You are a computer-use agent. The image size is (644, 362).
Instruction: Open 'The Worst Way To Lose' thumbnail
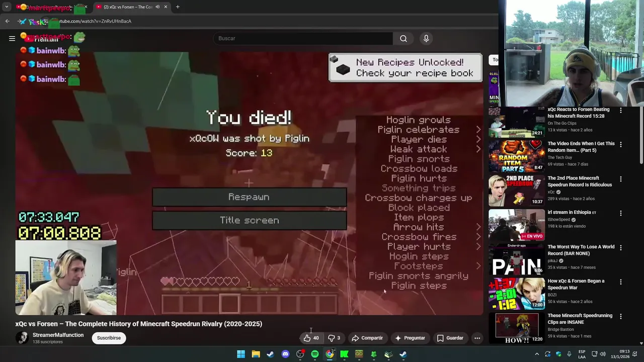click(x=517, y=259)
